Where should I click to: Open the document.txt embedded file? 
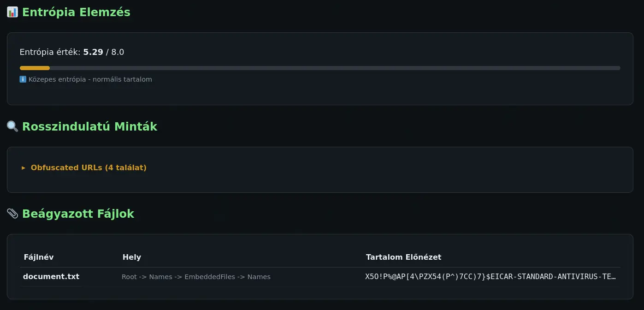pyautogui.click(x=51, y=276)
